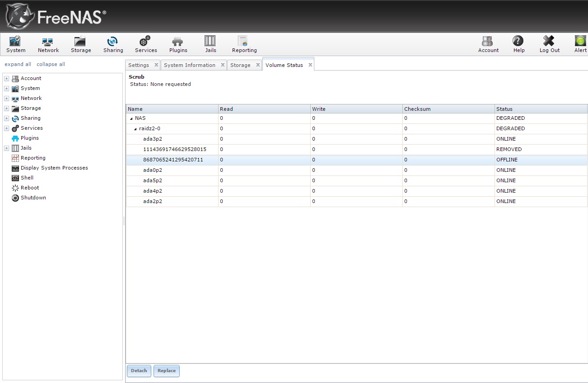The height and width of the screenshot is (383, 588).
Task: Select System icon in sidebar tree
Action: [x=15, y=89]
